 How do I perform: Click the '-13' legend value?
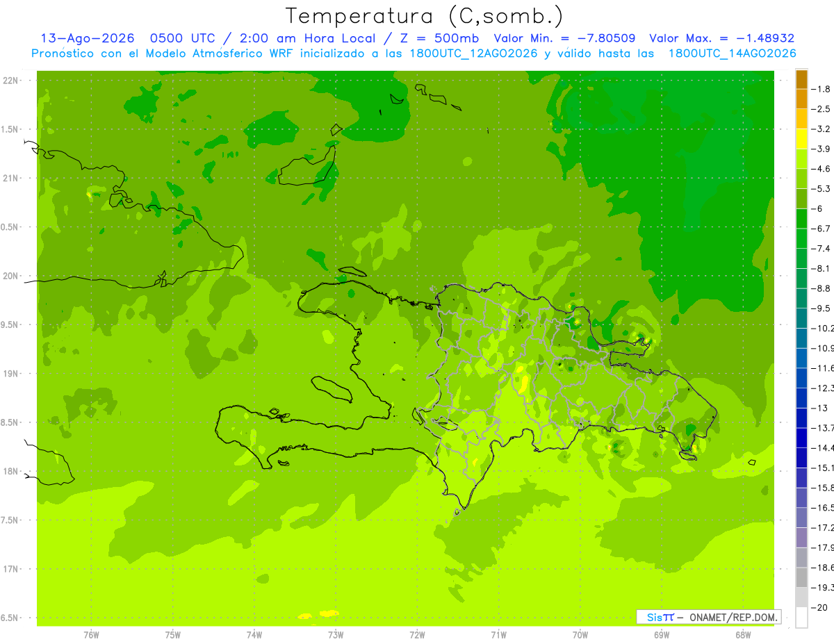(821, 408)
